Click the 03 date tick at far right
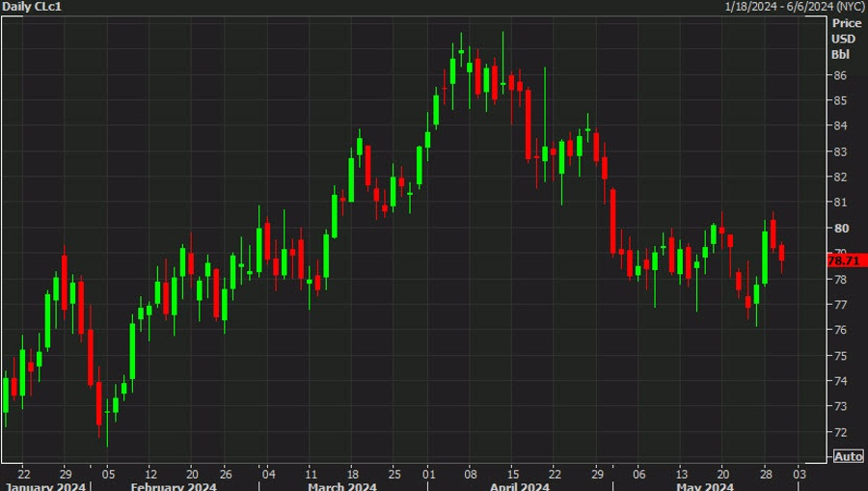Viewport: 868px width, 491px height. [800, 475]
